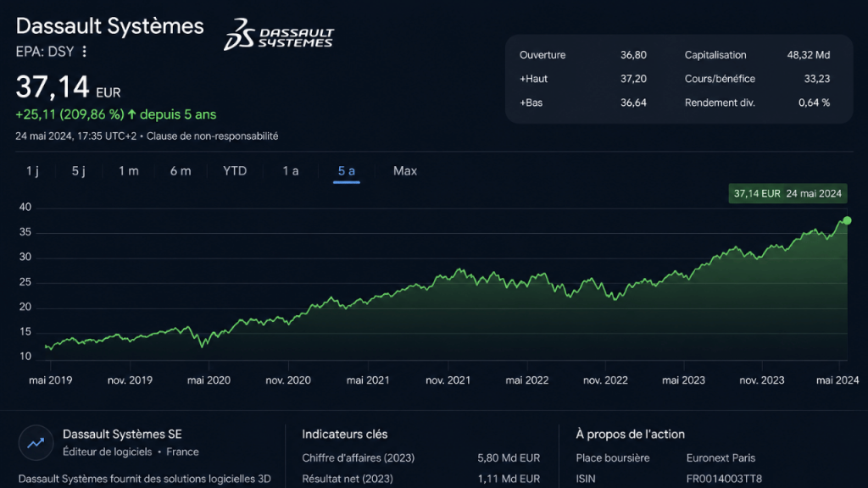Click the nov. 2020 axis label
Screen dimensions: 868x488
click(288, 380)
